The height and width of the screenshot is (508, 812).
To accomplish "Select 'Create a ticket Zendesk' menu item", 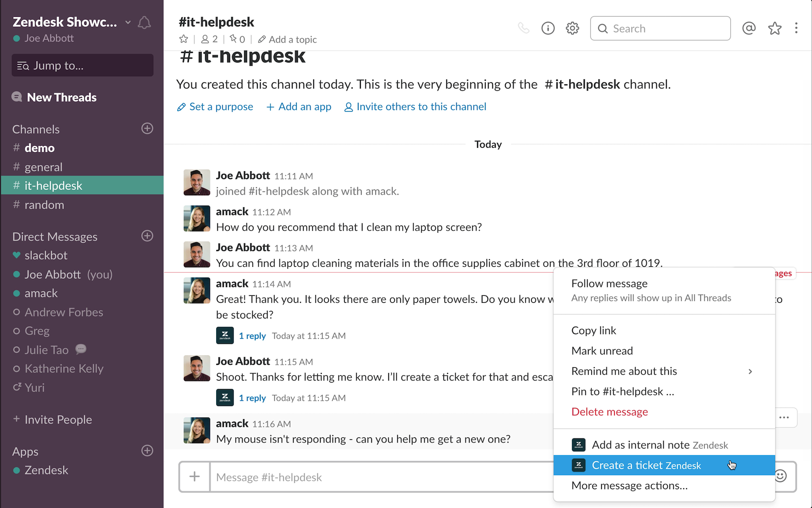I will (x=646, y=465).
